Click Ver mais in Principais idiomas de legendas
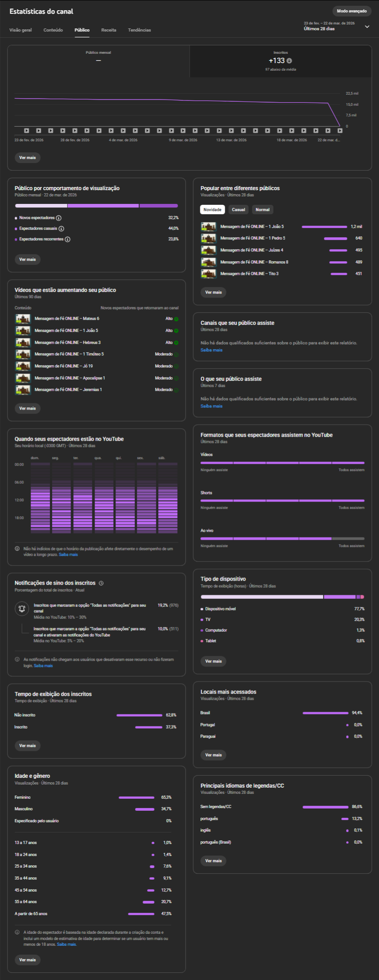This screenshot has width=379, height=980. click(214, 861)
